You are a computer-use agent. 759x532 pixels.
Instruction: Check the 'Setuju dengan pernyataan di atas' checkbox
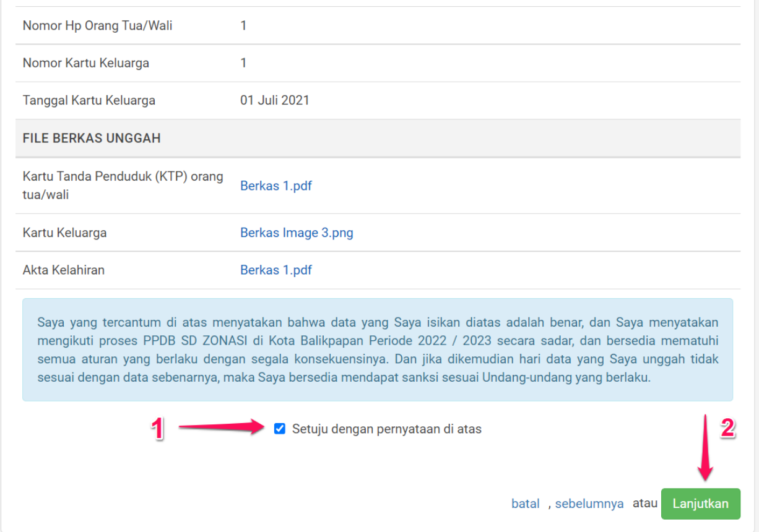pos(280,429)
